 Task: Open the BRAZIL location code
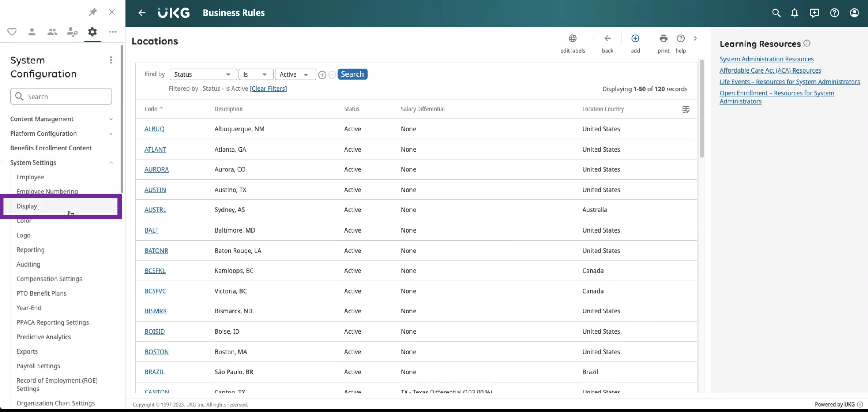coord(154,372)
